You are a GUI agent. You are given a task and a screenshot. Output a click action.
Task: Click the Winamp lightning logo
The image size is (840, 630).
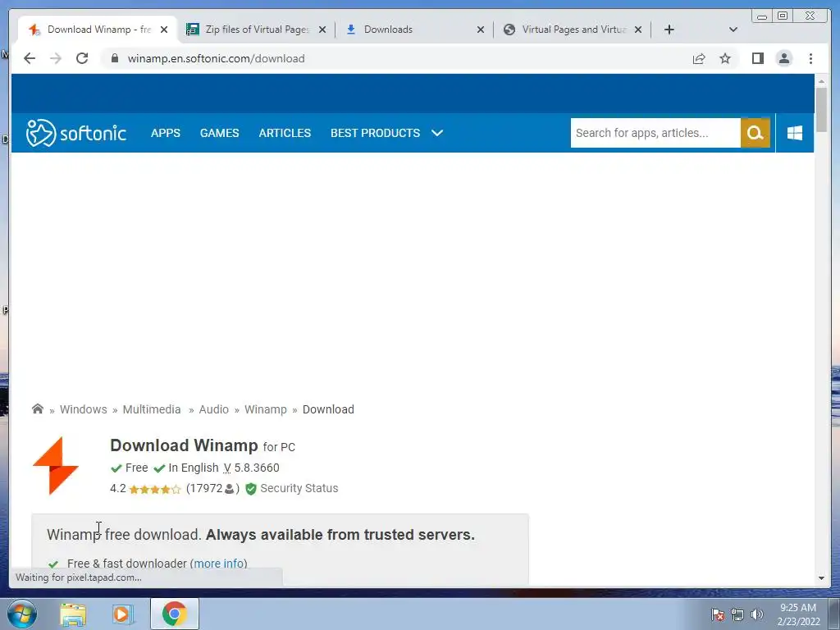coord(56,466)
